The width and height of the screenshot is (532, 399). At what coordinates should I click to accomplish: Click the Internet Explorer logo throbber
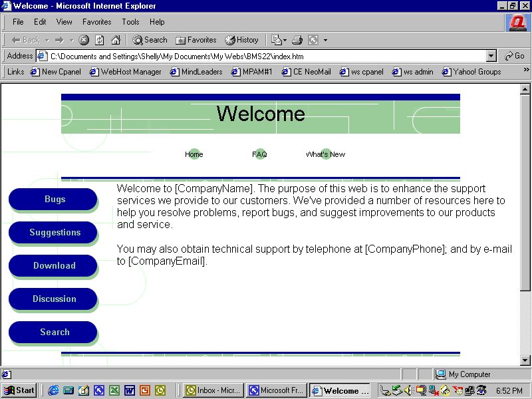[517, 23]
